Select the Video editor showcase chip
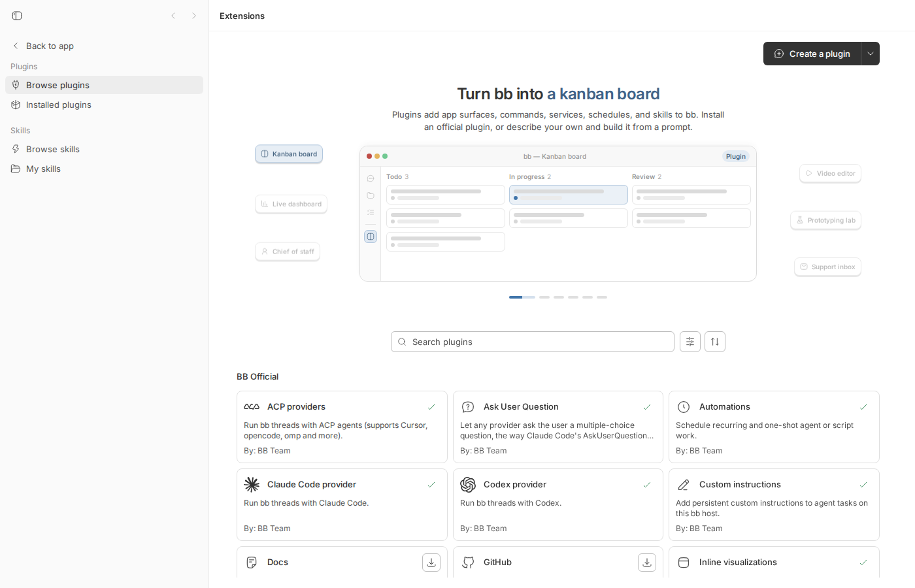This screenshot has width=915, height=588. point(830,173)
